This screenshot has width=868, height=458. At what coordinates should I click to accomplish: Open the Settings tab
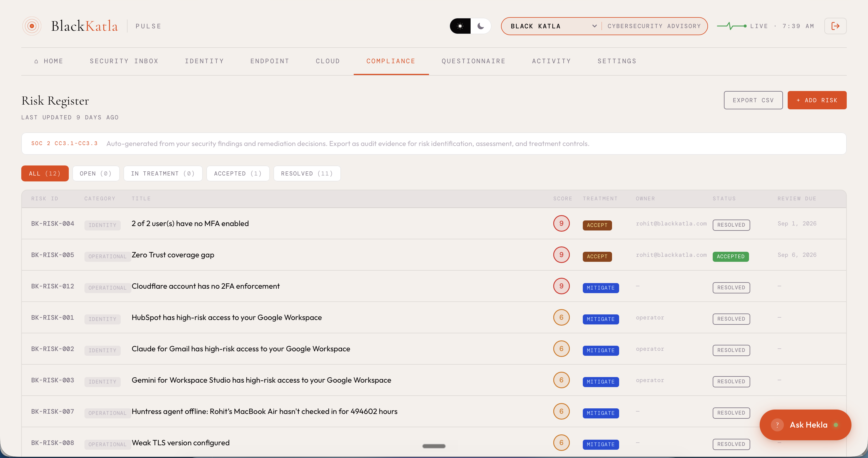(617, 61)
